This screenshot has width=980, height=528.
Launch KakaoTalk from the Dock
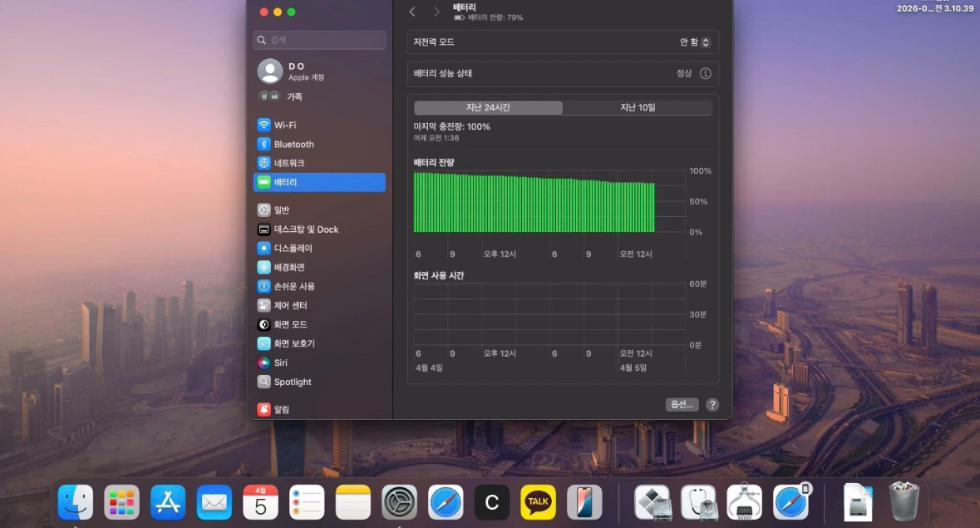[x=538, y=502]
